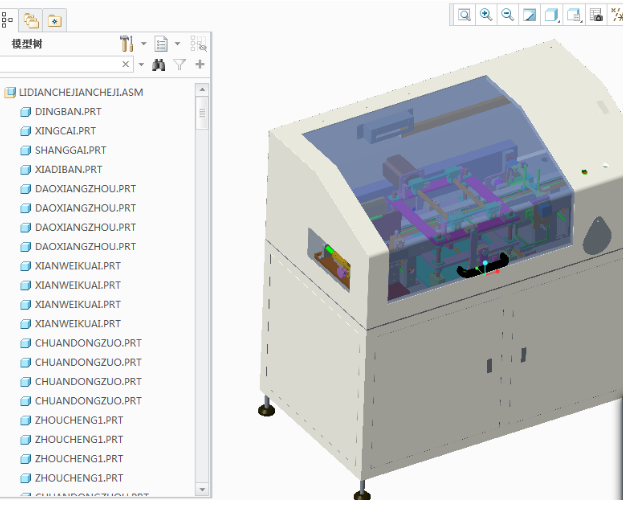623x524 pixels.
Task: Click the binoculars find icon
Action: click(159, 65)
